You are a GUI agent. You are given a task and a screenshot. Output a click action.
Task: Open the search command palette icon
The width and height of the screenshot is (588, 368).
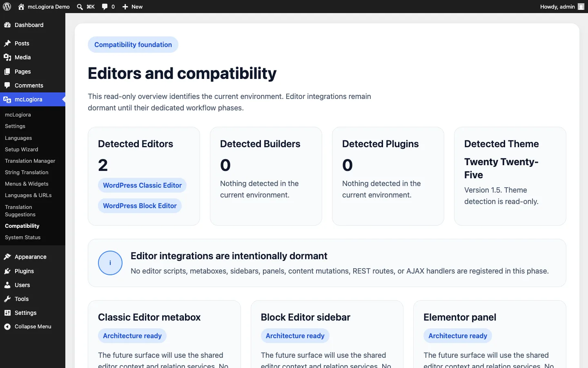coord(80,7)
